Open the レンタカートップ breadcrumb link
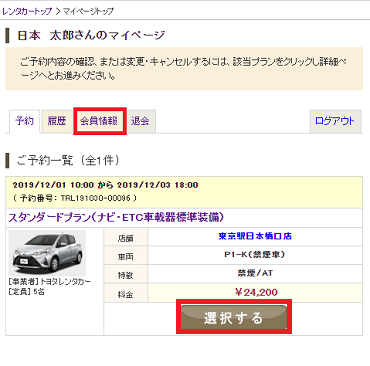370x366 pixels. 27,11
